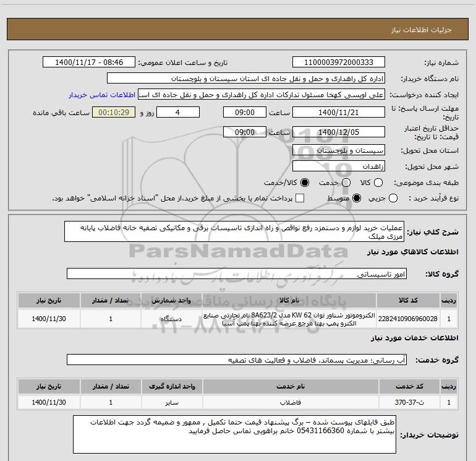Click the goods group field امور تاسیساتی
Viewport: 476px width, 461px height.
pos(237,274)
